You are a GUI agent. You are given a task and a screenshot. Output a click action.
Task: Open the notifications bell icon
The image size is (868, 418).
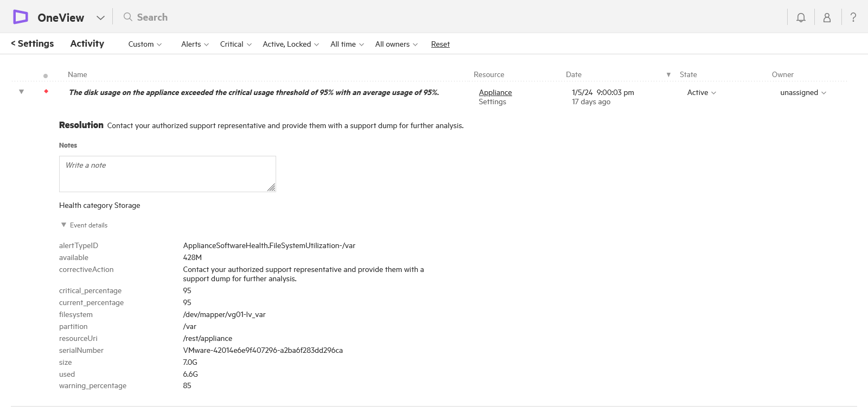[x=801, y=17]
